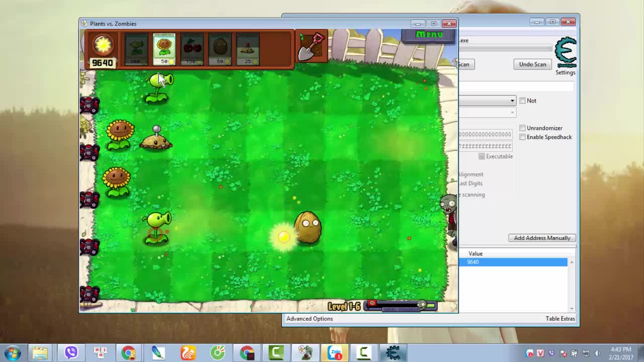The image size is (644, 362).
Task: Select the Peashooter seed packet costing 100
Action: (x=136, y=49)
